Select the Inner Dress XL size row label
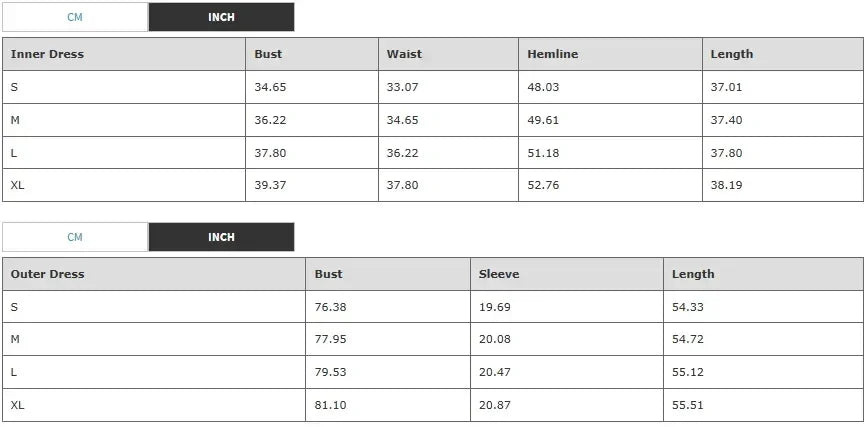Viewport: 867px width, 427px height. point(17,185)
